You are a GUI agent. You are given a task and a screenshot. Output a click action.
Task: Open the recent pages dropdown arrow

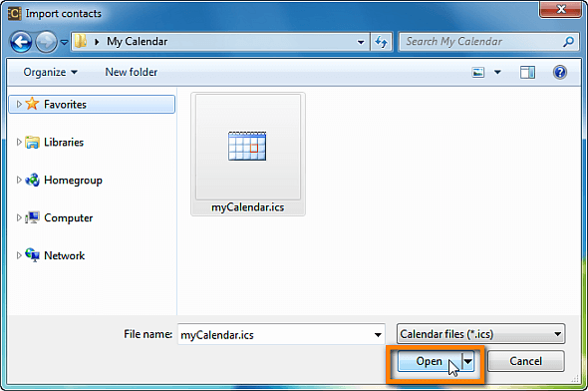(64, 43)
